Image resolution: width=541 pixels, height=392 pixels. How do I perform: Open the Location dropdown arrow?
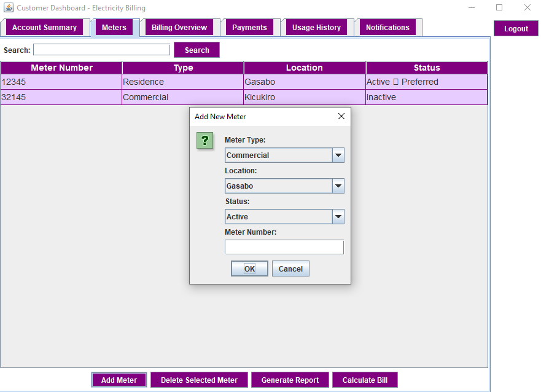pyautogui.click(x=338, y=186)
